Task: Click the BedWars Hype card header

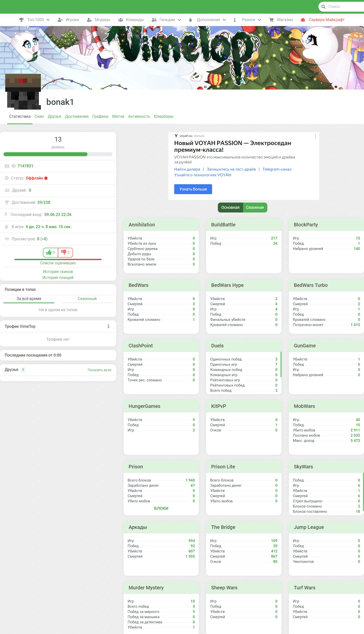Action: coord(244,285)
